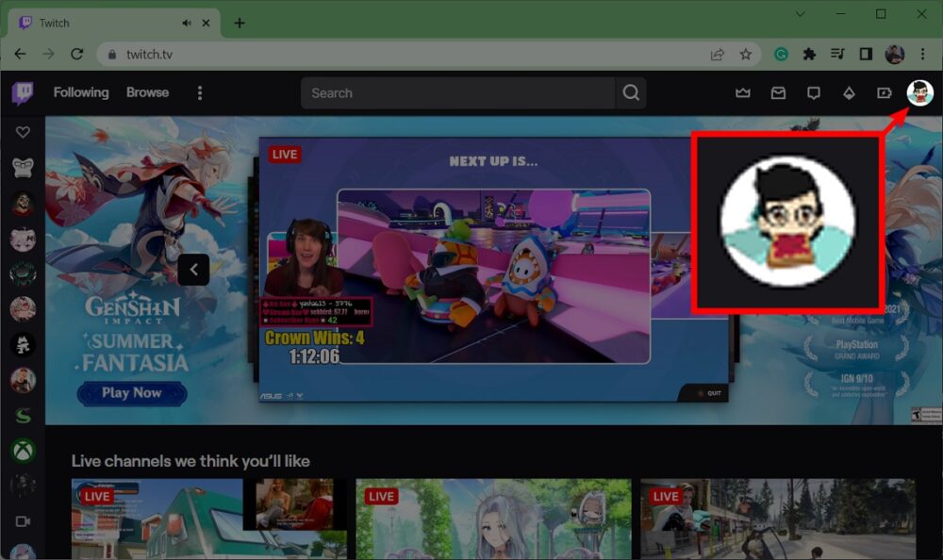Open Chrome's customize three-dot menu
The width and height of the screenshot is (943, 560).
[922, 56]
